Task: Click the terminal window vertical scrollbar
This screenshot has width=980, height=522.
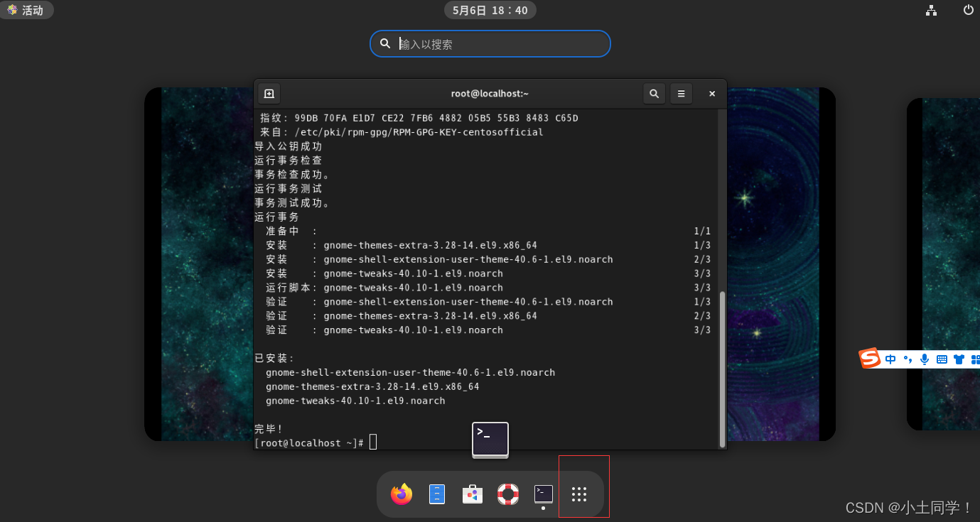Action: point(723,369)
